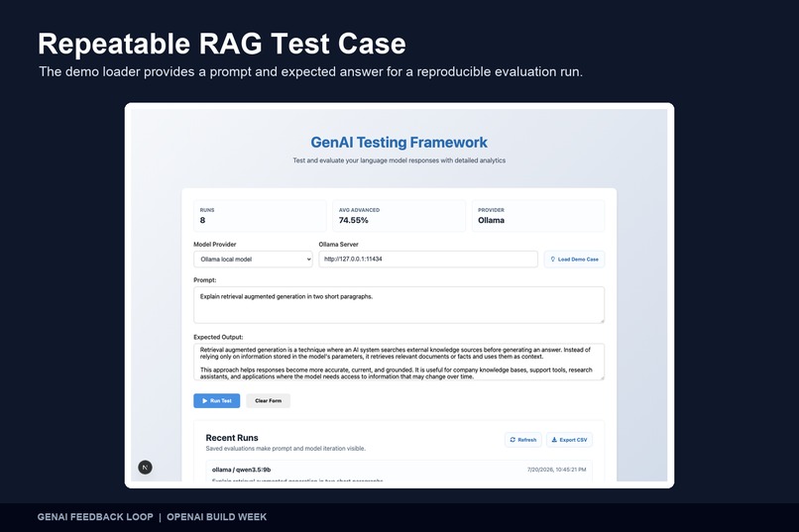
Task: Click into the Expected Output text area
Action: click(x=399, y=362)
